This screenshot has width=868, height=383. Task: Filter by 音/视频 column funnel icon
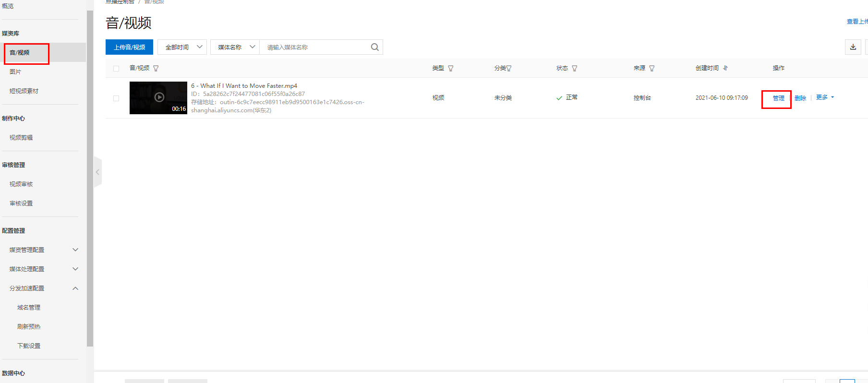pyautogui.click(x=156, y=69)
